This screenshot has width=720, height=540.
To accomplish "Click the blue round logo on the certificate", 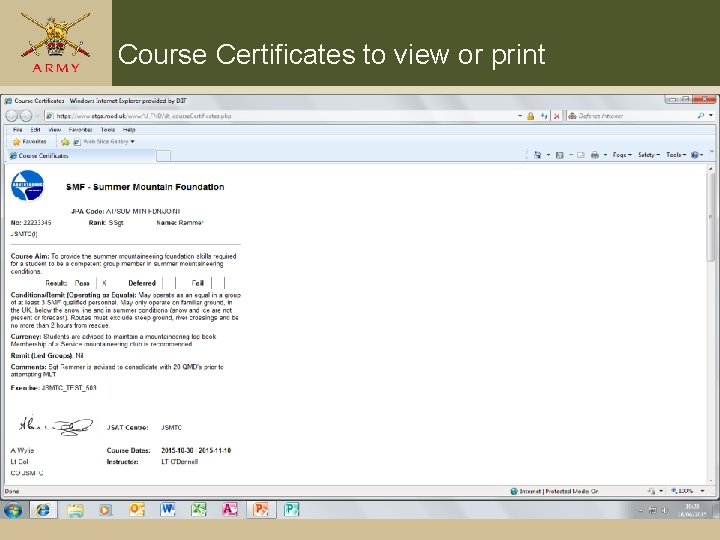I will [28, 186].
